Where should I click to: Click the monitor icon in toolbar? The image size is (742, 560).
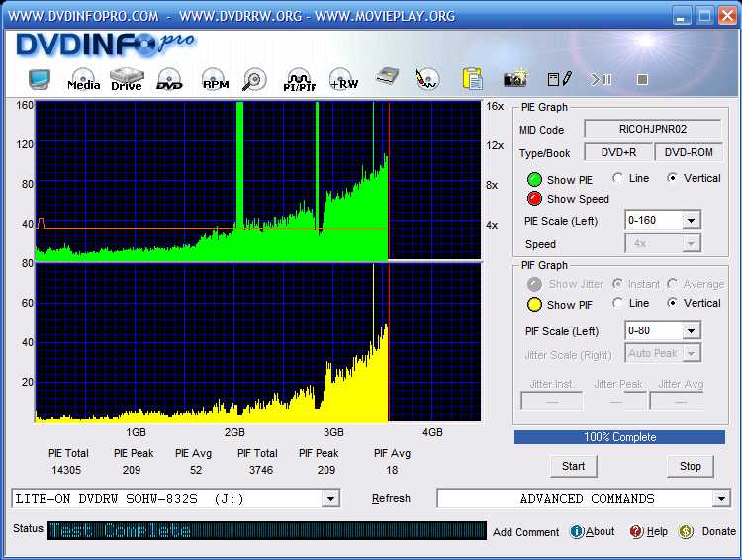pyautogui.click(x=40, y=79)
